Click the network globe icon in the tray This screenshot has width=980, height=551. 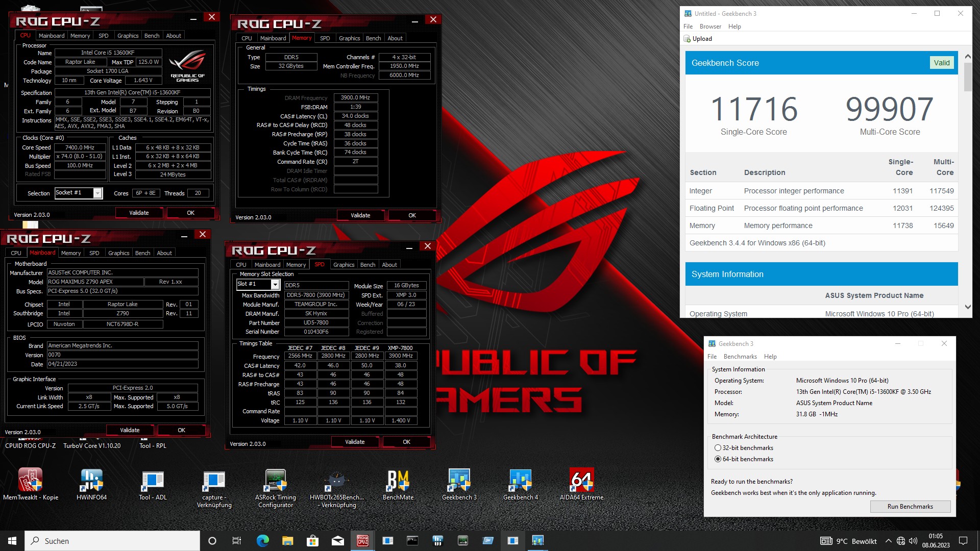pos(901,541)
